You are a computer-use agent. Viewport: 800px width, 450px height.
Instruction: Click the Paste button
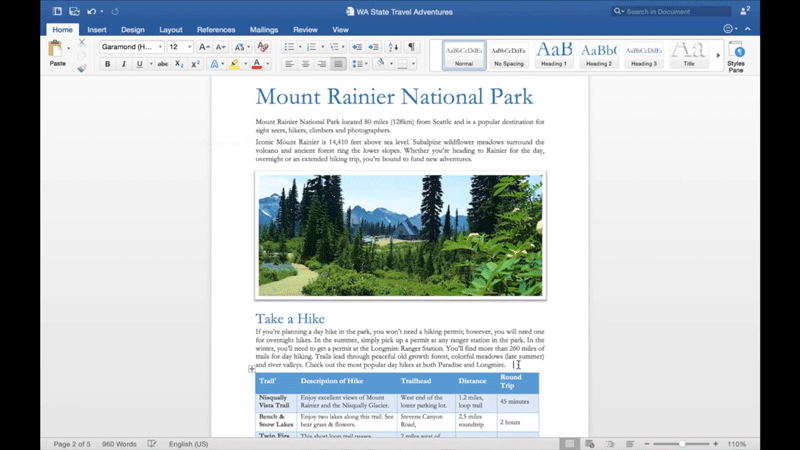[x=57, y=52]
